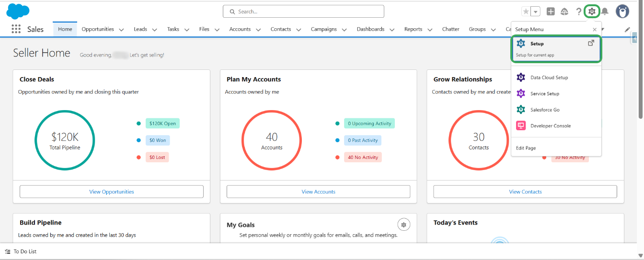The height and width of the screenshot is (260, 644).
Task: Switch to the Chatter tab
Action: point(450,29)
